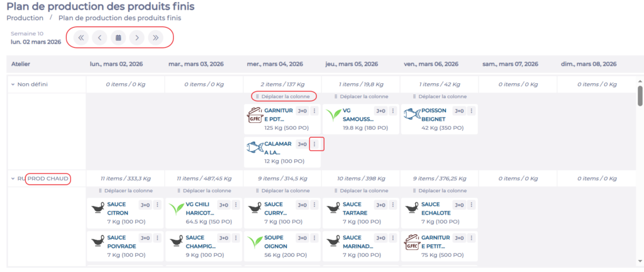The height and width of the screenshot is (272, 644).
Task: Click the calendar date picker icon
Action: pos(118,38)
